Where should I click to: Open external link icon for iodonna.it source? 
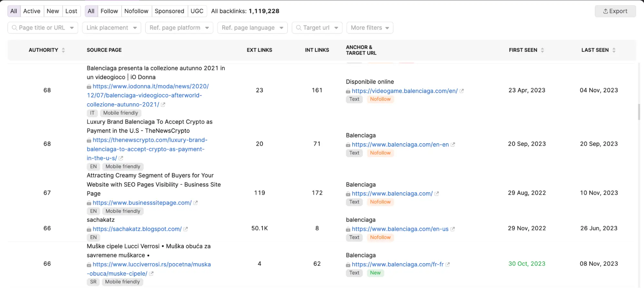tap(163, 105)
